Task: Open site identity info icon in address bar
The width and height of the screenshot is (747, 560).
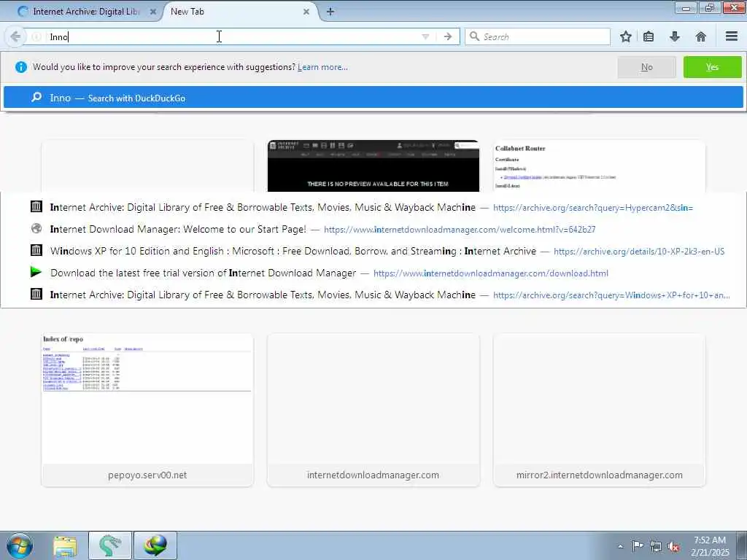Action: [x=36, y=36]
